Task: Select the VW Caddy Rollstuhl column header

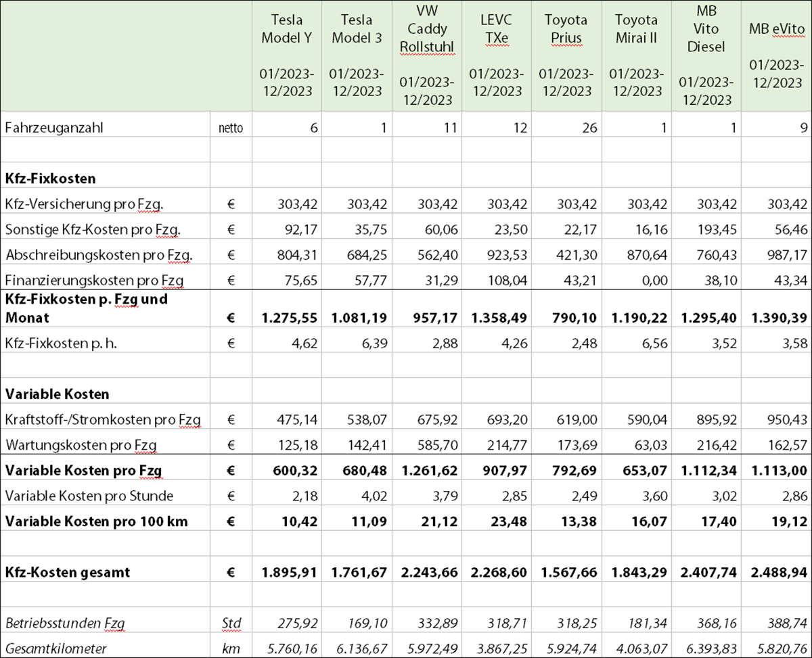Action: (425, 55)
